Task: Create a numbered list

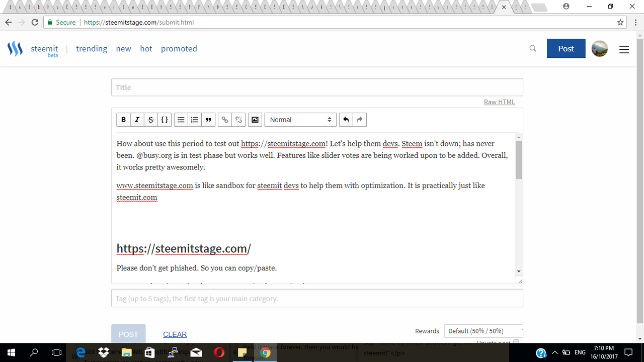Action: point(194,120)
